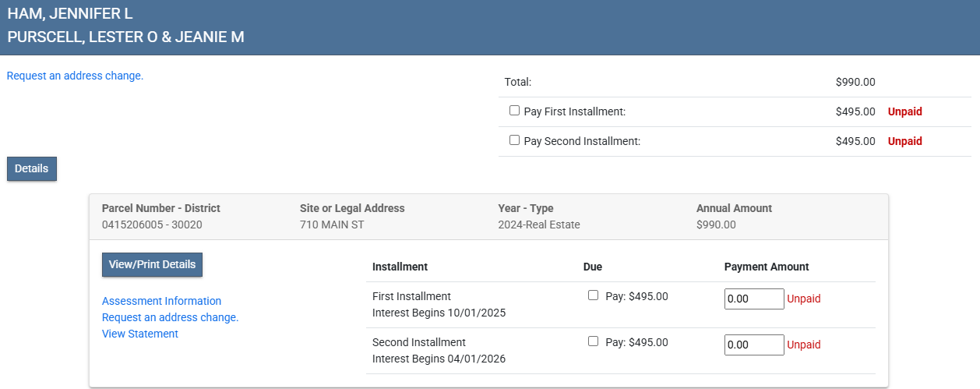Screen dimensions: 980x389
Task: Click PURSCELL, LESTER O & JEANIE M header text
Action: pos(125,37)
